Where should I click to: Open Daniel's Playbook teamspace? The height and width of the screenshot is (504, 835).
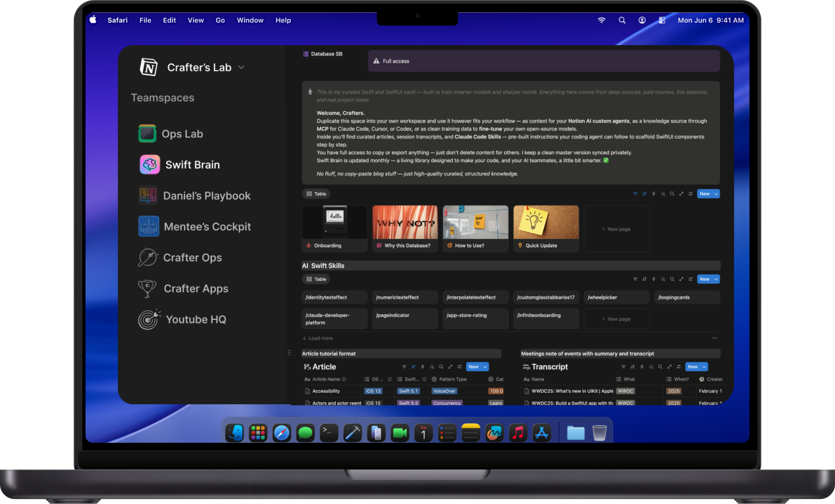coord(194,196)
